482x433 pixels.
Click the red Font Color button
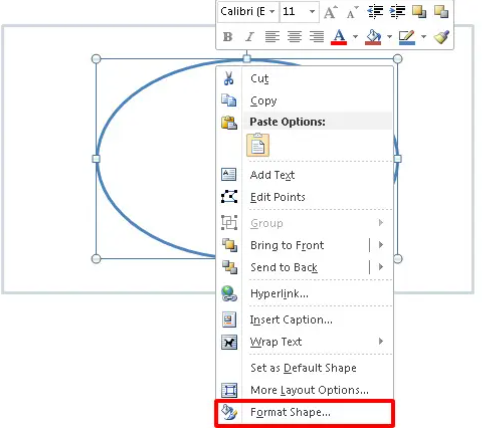pyautogui.click(x=339, y=37)
